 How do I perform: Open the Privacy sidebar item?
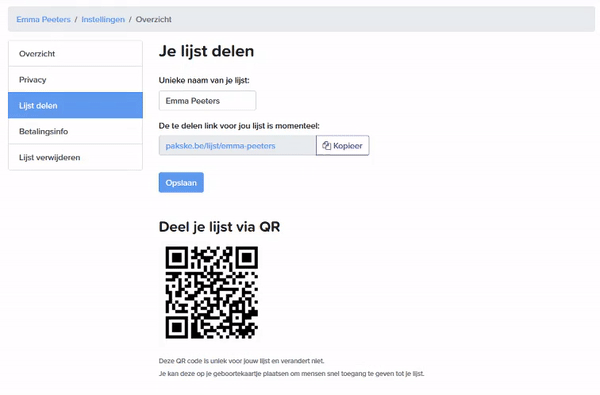coord(75,80)
